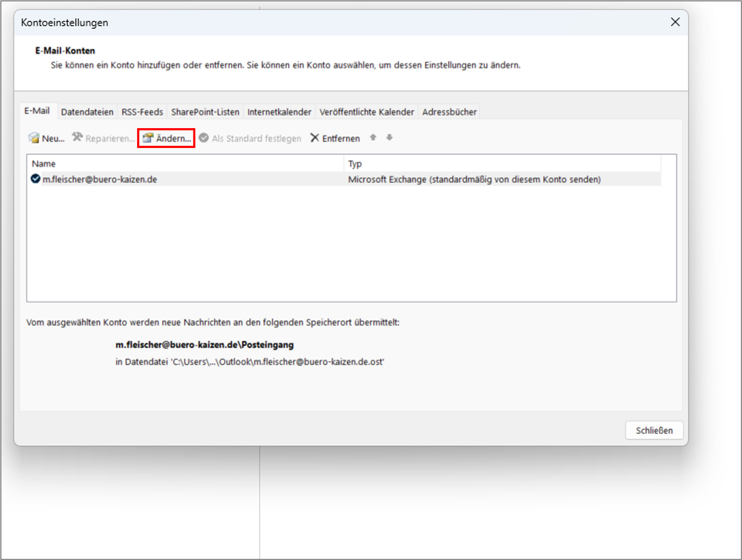
Task: Remove account with Entfernen X icon
Action: click(x=315, y=138)
